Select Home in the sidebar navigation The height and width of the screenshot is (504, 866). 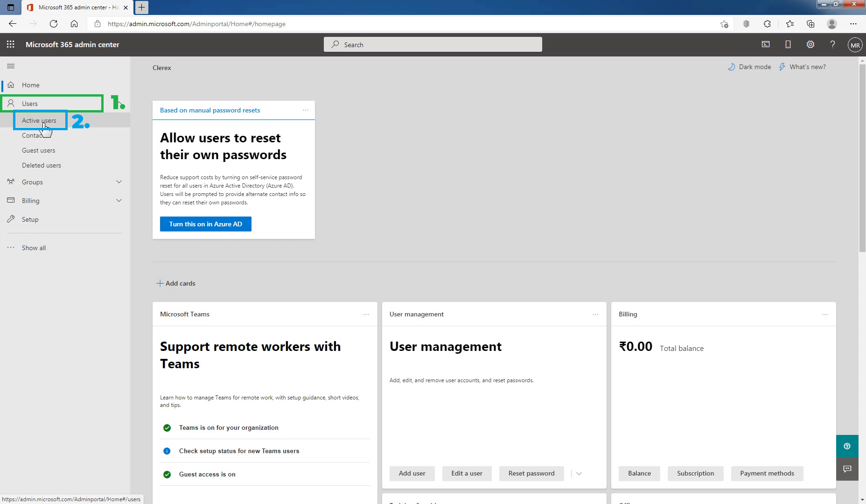click(30, 85)
